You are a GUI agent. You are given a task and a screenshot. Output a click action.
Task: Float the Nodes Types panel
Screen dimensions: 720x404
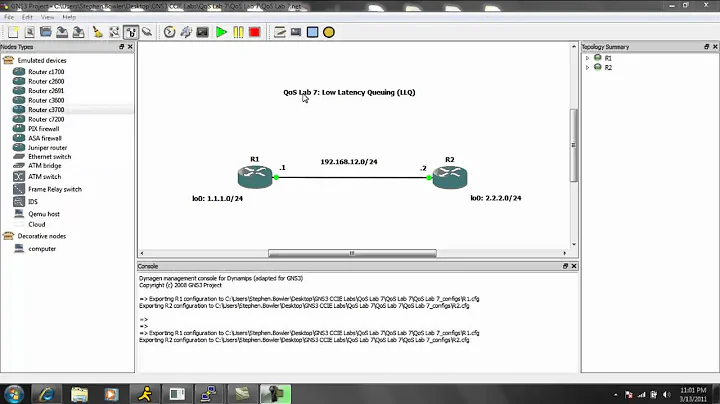(x=122, y=47)
